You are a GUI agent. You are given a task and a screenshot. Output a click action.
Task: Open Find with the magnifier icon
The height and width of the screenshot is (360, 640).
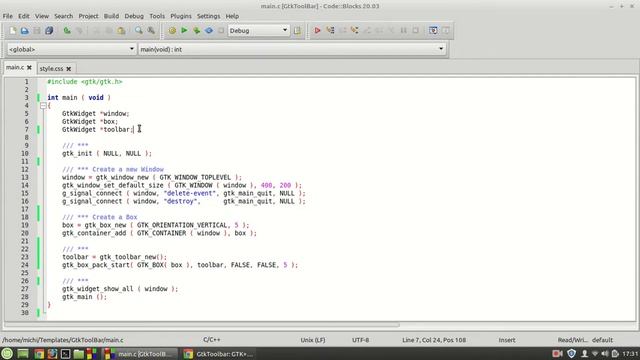click(x=139, y=31)
